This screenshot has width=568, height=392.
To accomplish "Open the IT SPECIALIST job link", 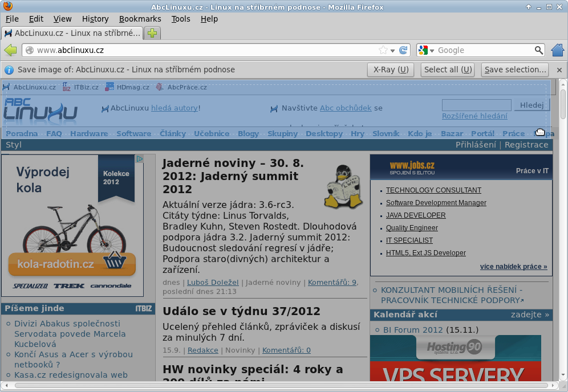I will [409, 240].
